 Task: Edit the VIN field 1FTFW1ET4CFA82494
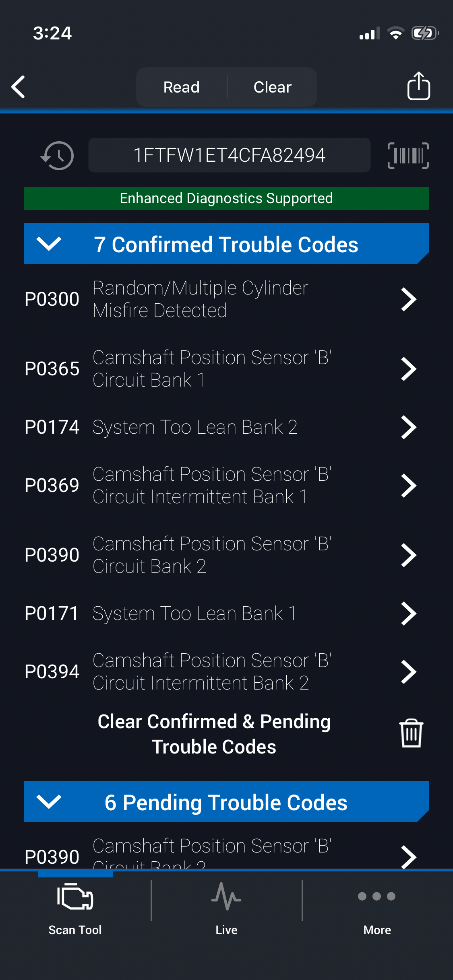tap(229, 155)
